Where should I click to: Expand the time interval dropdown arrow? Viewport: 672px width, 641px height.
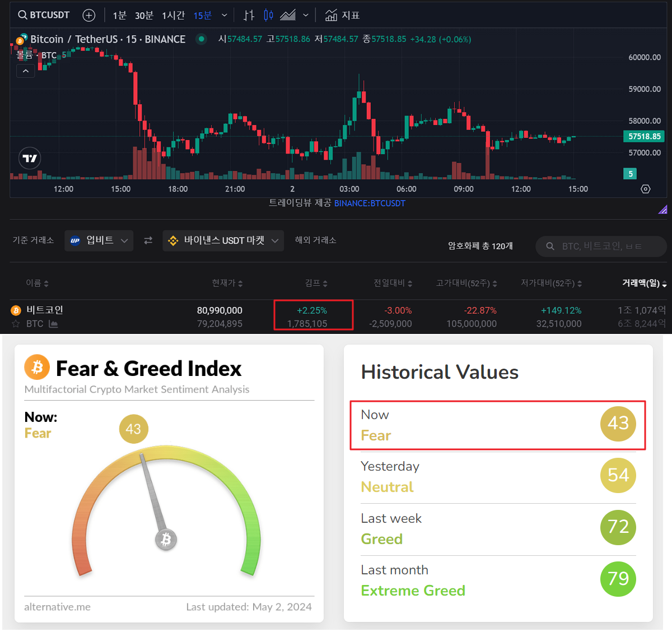225,15
